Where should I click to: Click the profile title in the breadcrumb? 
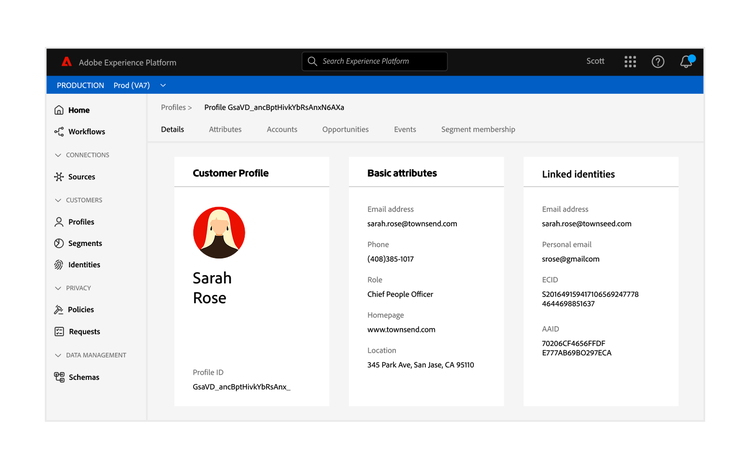(x=274, y=107)
